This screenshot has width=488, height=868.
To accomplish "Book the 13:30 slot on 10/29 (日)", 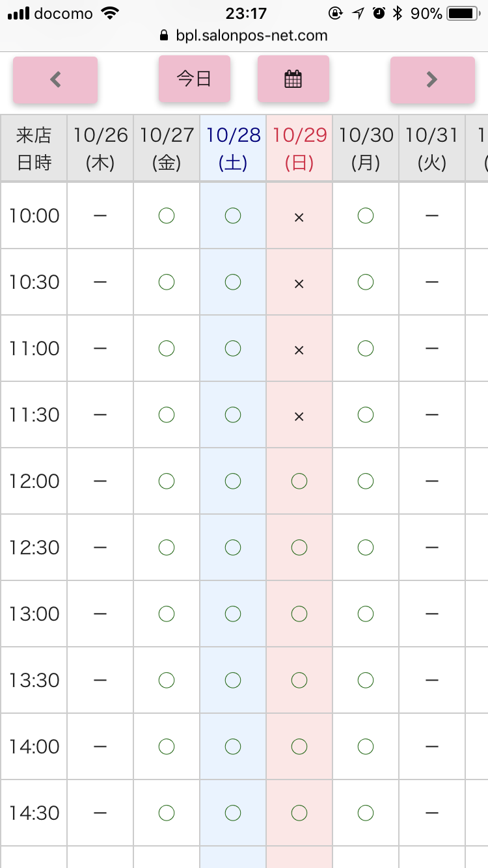I will click(299, 680).
